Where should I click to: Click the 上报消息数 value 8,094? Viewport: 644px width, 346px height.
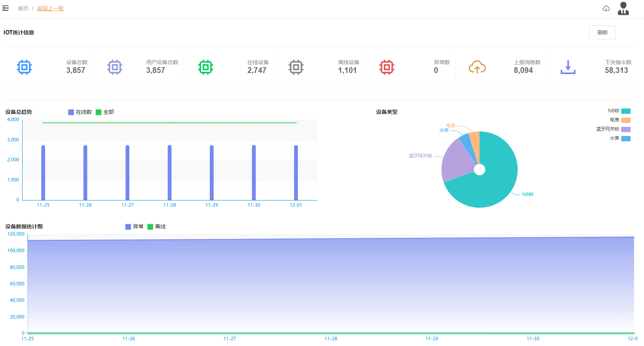coord(523,70)
